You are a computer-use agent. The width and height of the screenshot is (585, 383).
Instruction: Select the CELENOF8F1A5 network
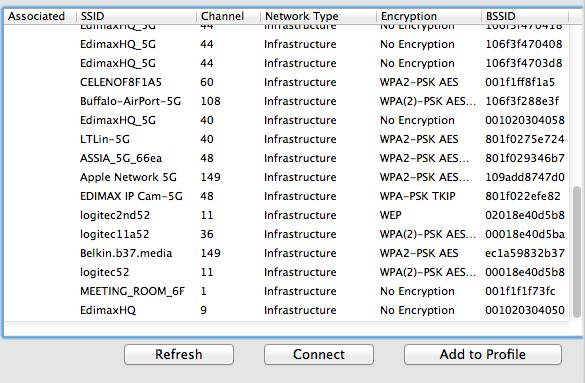pos(287,82)
